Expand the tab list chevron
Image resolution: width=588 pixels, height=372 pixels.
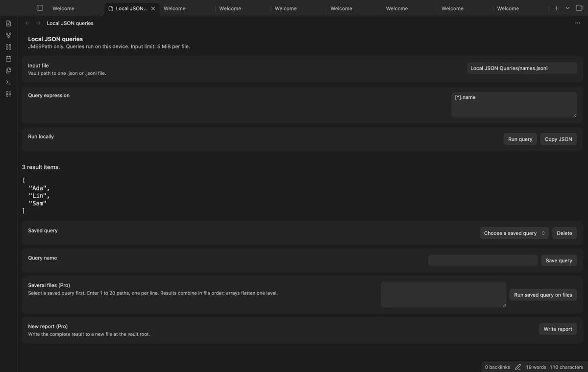[x=567, y=8]
